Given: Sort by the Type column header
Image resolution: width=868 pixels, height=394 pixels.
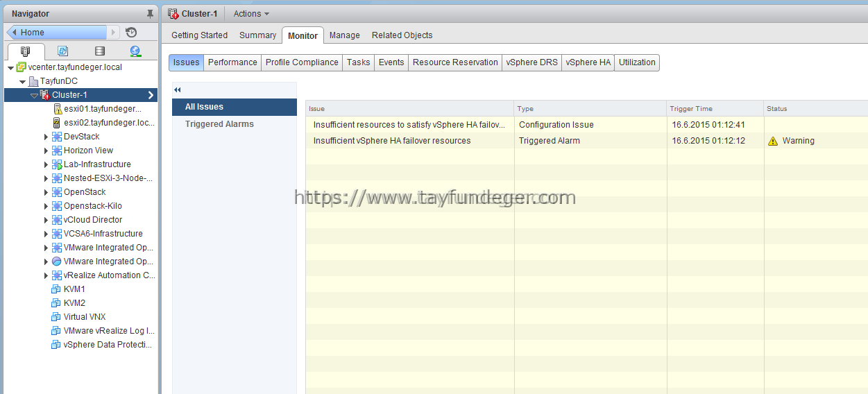Looking at the screenshot, I should (x=590, y=108).
